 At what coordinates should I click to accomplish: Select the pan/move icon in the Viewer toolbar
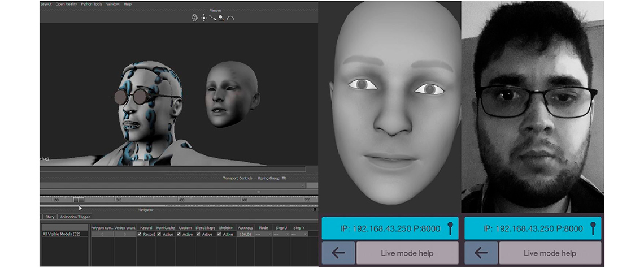pos(204,18)
